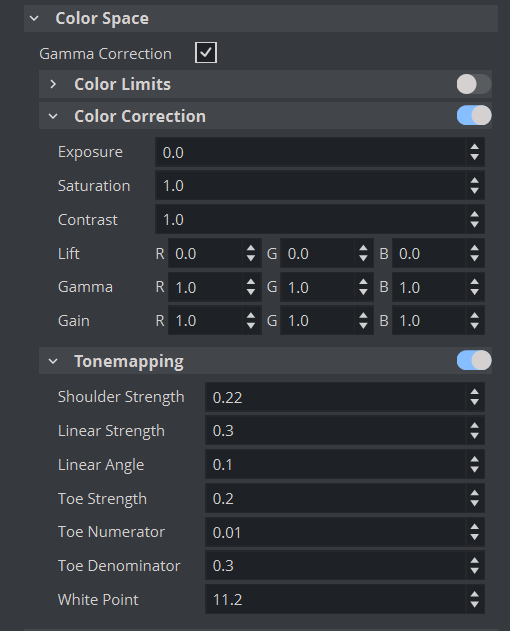
Task: Increase Shoulder Strength using up arrow
Action: 475,392
